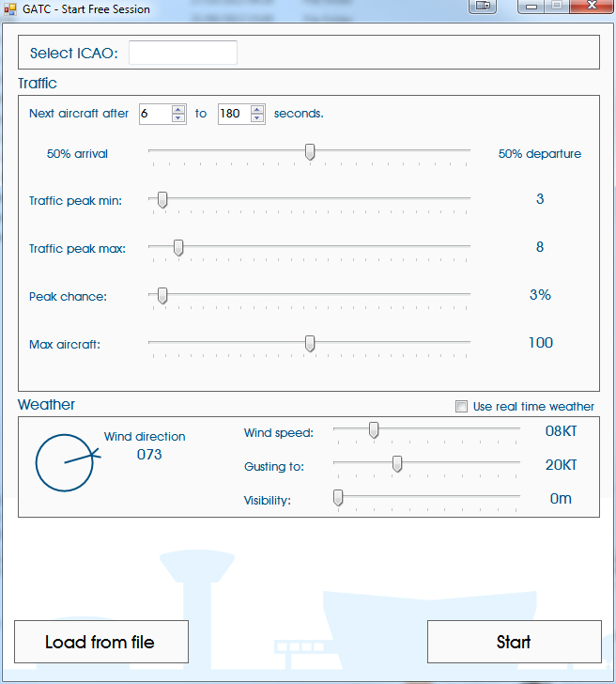Click the Select ICAO text field

(183, 53)
